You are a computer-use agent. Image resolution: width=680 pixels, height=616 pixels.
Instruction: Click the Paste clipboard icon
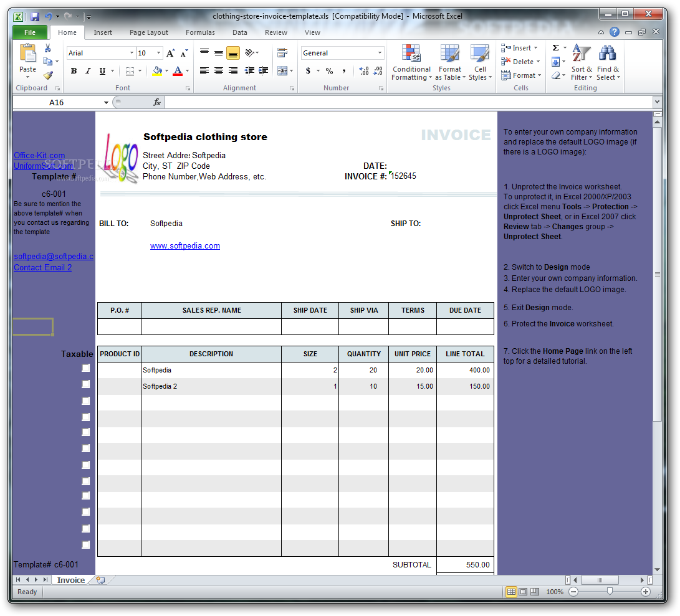point(28,54)
